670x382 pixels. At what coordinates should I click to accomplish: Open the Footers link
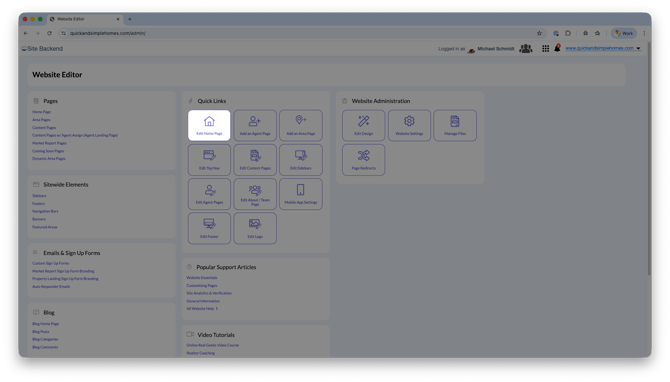[38, 203]
